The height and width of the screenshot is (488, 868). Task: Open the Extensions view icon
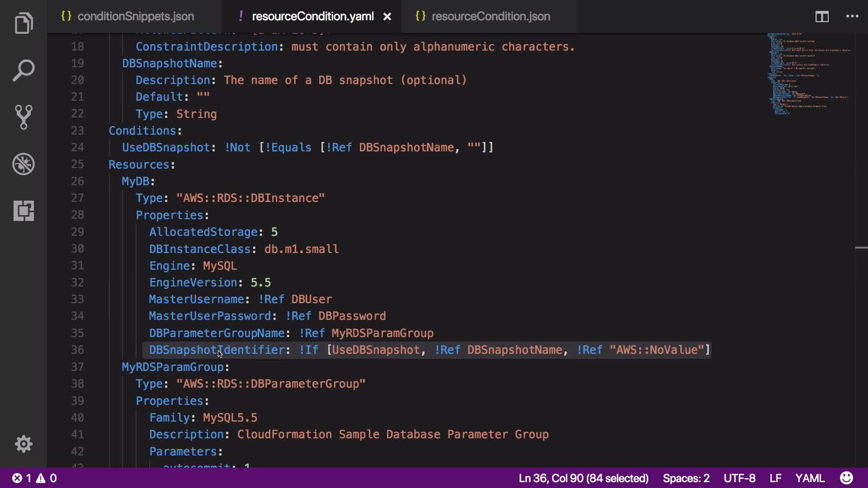click(x=24, y=211)
